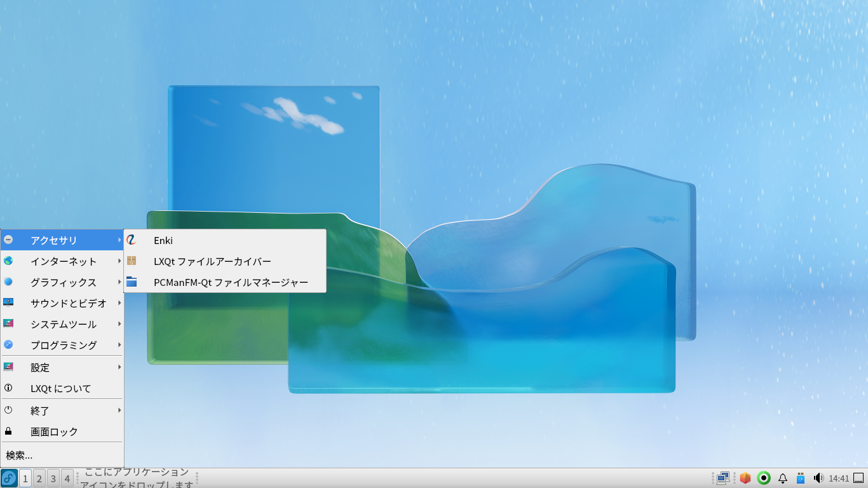868x488 pixels.
Task: Expand the アクセサリ submenu arrow
Action: (x=119, y=240)
